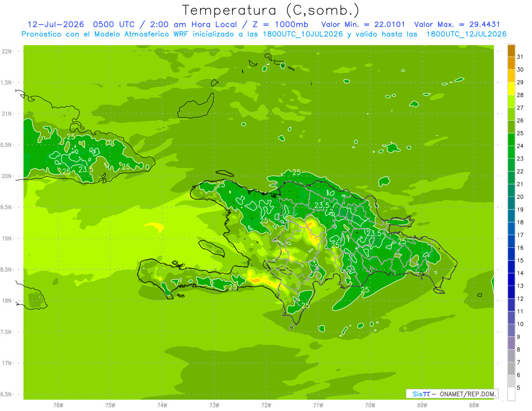Click the '10' value on color scale
The image size is (532, 411).
[520, 324]
